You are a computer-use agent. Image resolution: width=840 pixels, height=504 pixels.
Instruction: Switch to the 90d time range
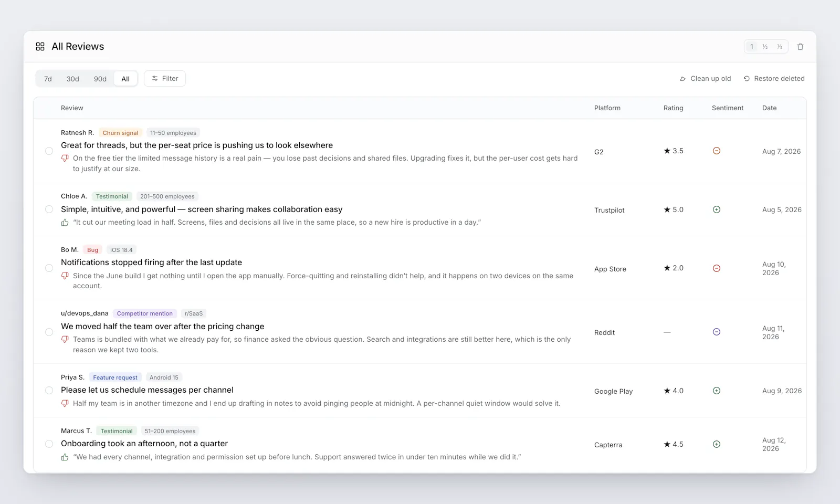coord(100,79)
